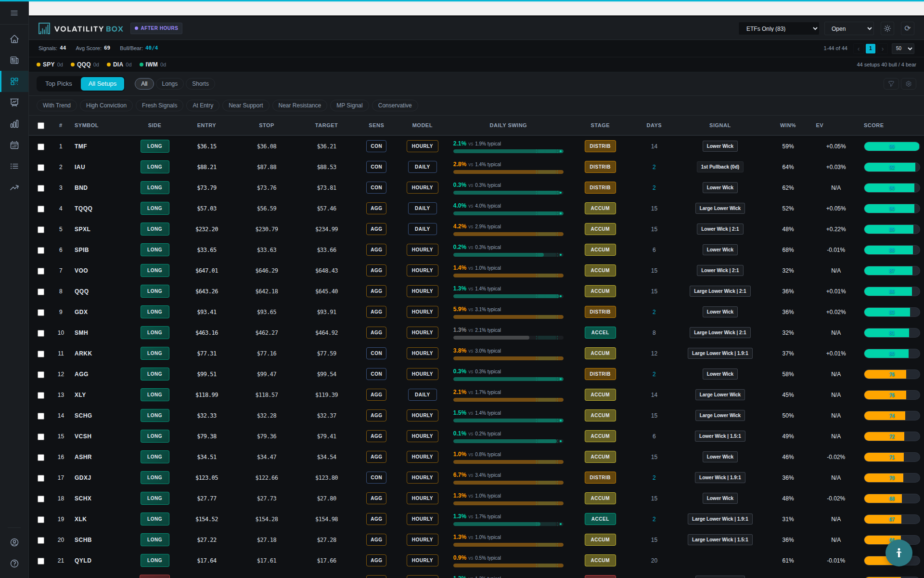Check the QYLD row checkbox

tap(41, 561)
